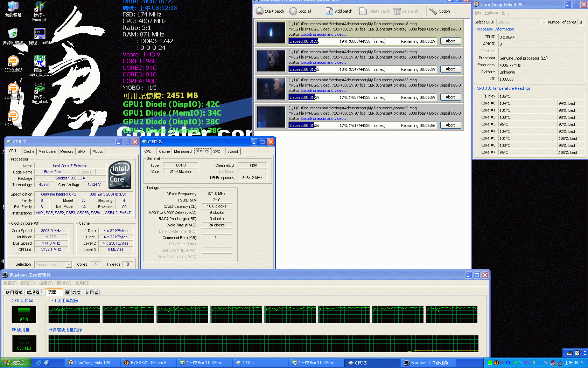Click the Internet Explorer quick launch icon
Viewport: 588px width, 368px height.
38,363
